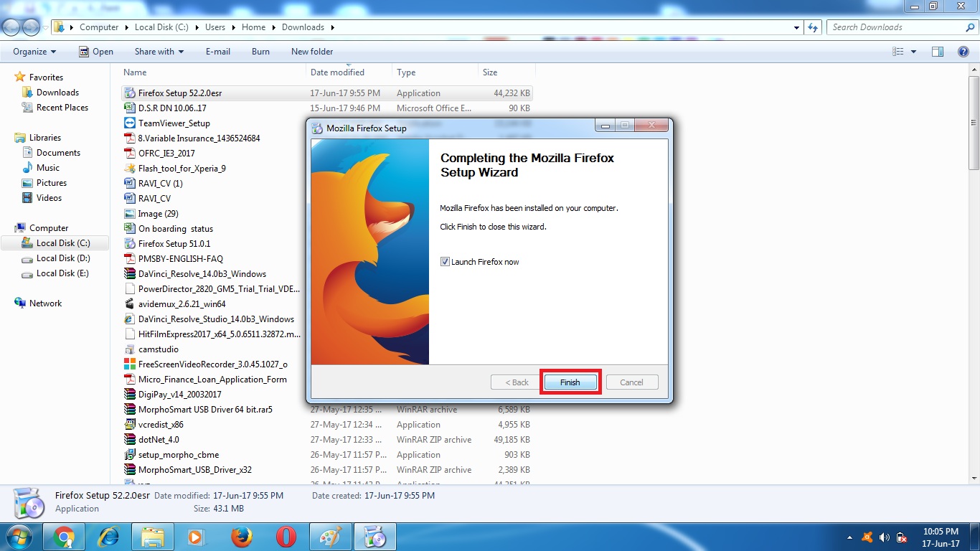Click the OFRC_IE3_2017 PDF icon
Screen dimensions: 980x551
[x=130, y=154]
